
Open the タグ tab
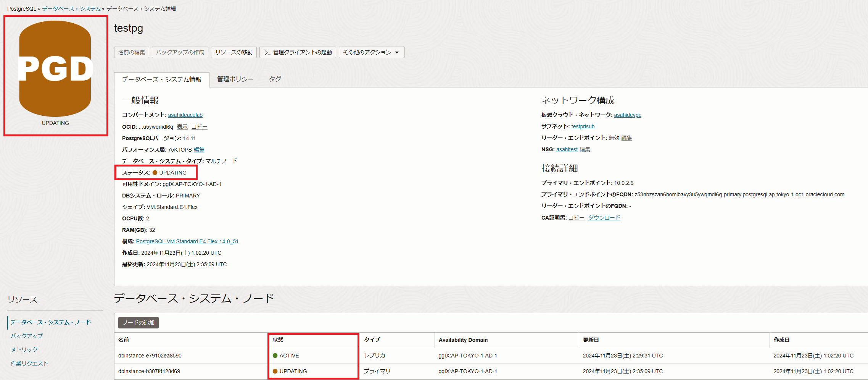[275, 79]
